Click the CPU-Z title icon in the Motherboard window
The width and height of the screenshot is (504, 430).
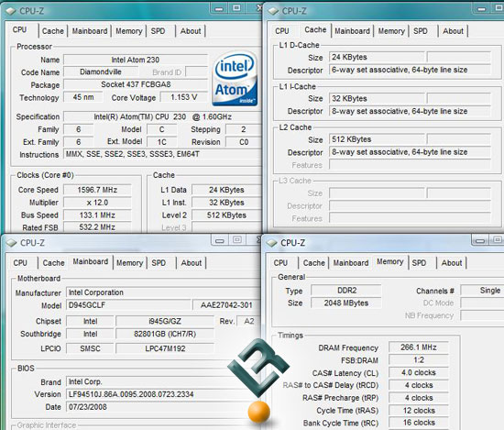pos(11,243)
